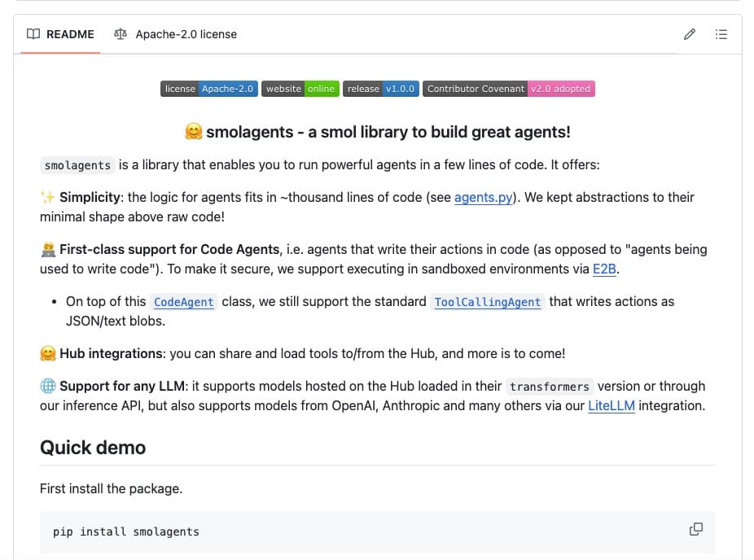Click the 'JSON/text blobs.' text

pos(116,321)
